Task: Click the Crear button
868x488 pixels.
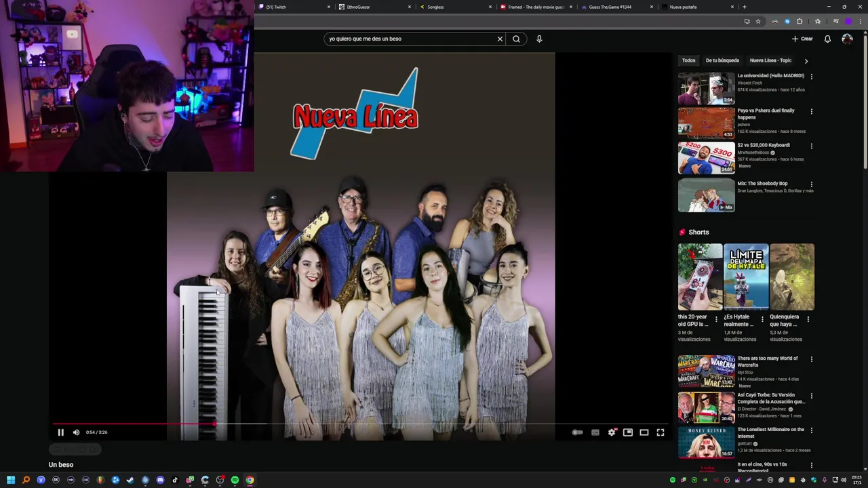Action: [x=802, y=39]
